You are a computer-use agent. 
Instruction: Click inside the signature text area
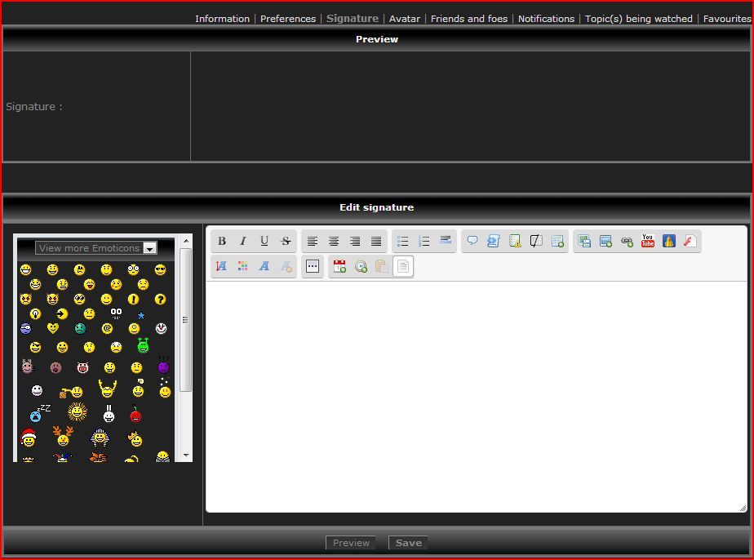476,397
